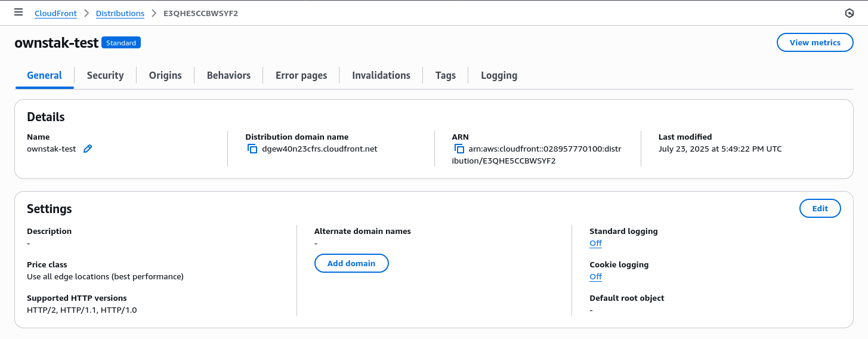Select the General tab
The width and height of the screenshot is (868, 339).
pyautogui.click(x=45, y=75)
